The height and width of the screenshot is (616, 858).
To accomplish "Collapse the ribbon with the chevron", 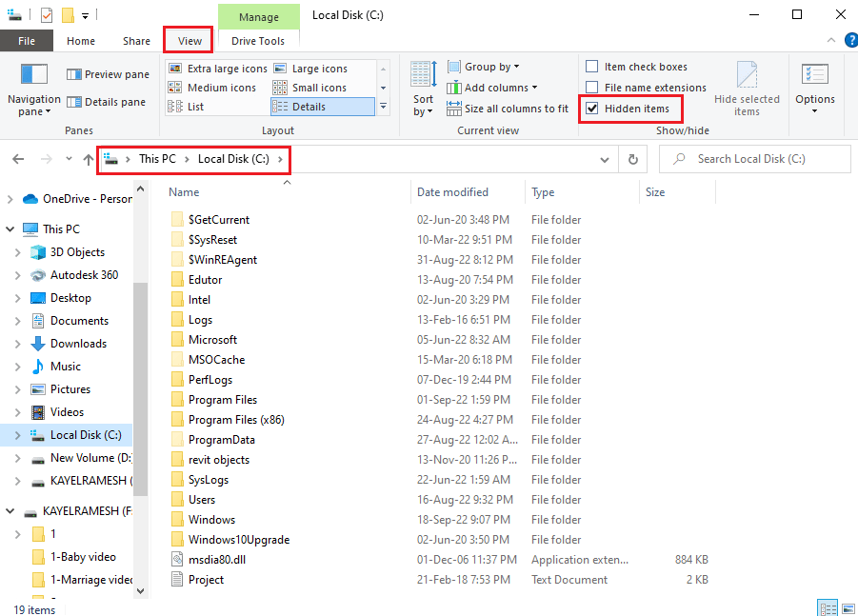I will click(830, 40).
